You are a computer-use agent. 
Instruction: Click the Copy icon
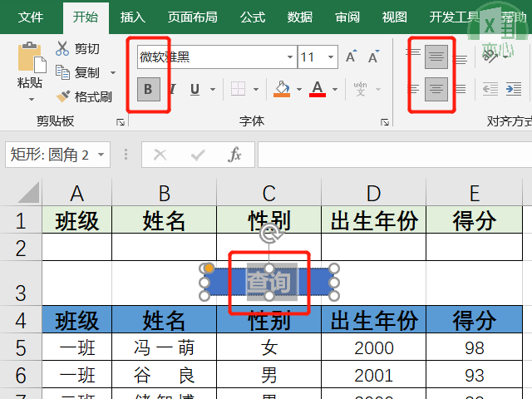pos(62,72)
